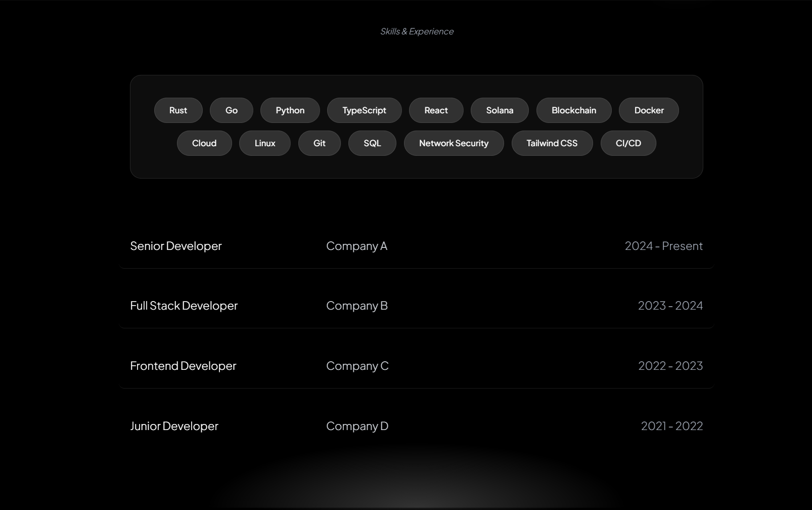
Task: Select the Go skill pill
Action: (231, 110)
